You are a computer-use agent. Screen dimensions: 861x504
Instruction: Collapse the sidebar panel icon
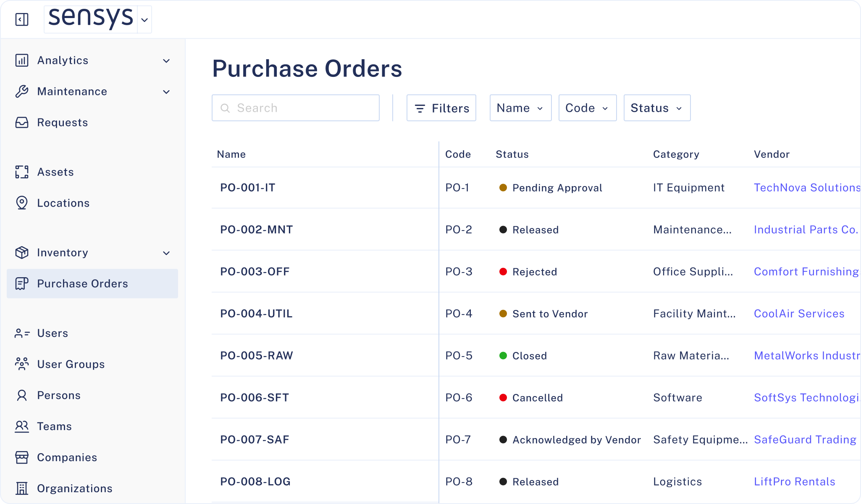tap(22, 19)
